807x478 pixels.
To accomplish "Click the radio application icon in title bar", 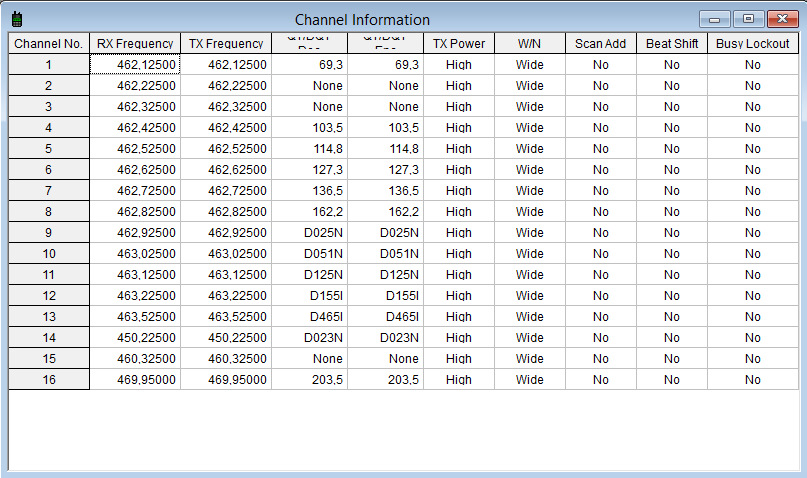I will [17, 19].
